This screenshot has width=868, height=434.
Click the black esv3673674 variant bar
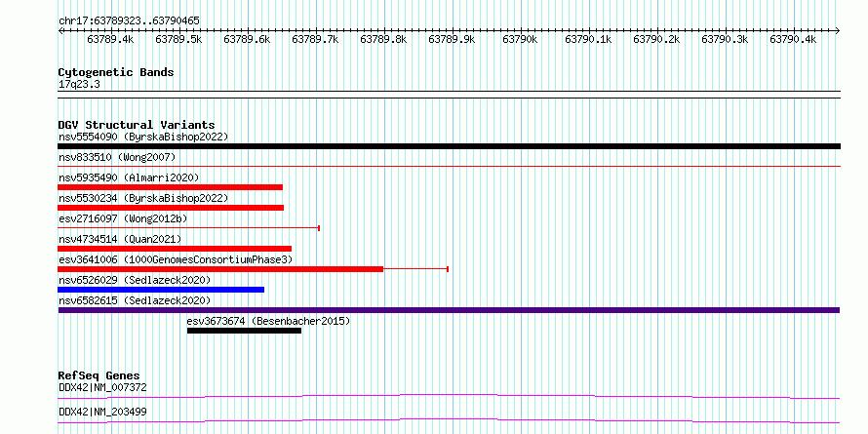[244, 331]
